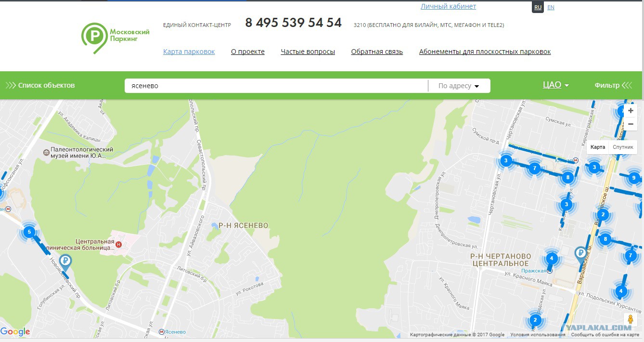Expand the Список объектов panel
Viewport: 644px width, 342px height.
click(x=40, y=85)
